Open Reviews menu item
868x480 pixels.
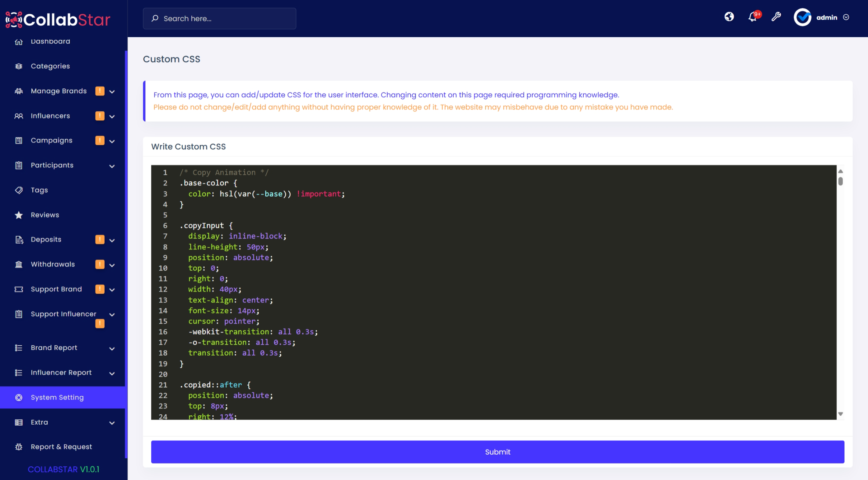click(62, 215)
